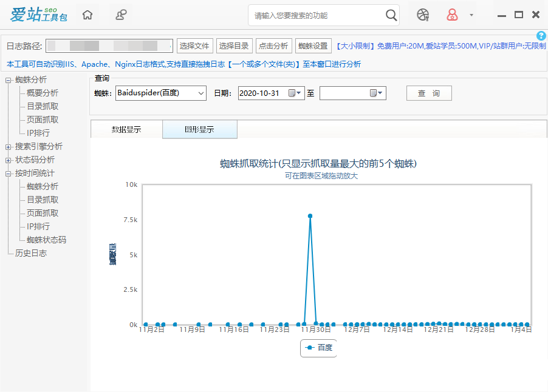Click the red user account icon
The image size is (548, 392).
click(452, 15)
